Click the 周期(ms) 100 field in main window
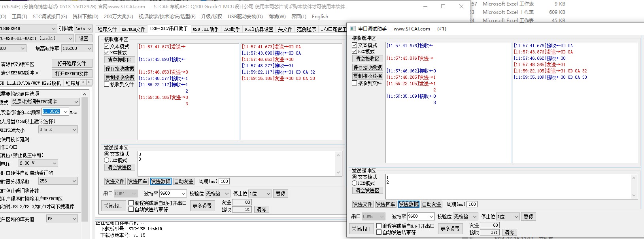The image size is (644, 239). (x=224, y=181)
